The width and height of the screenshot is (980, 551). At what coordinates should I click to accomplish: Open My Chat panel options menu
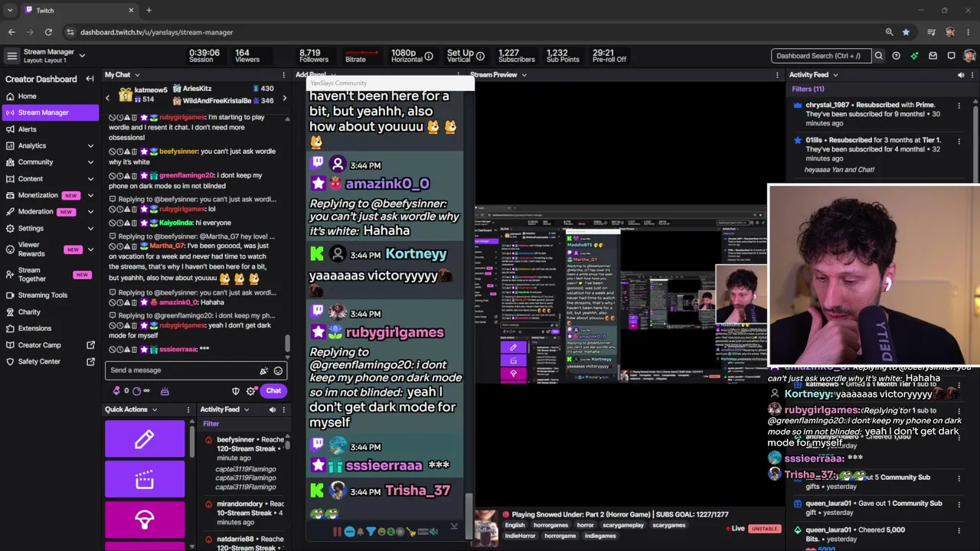283,75
